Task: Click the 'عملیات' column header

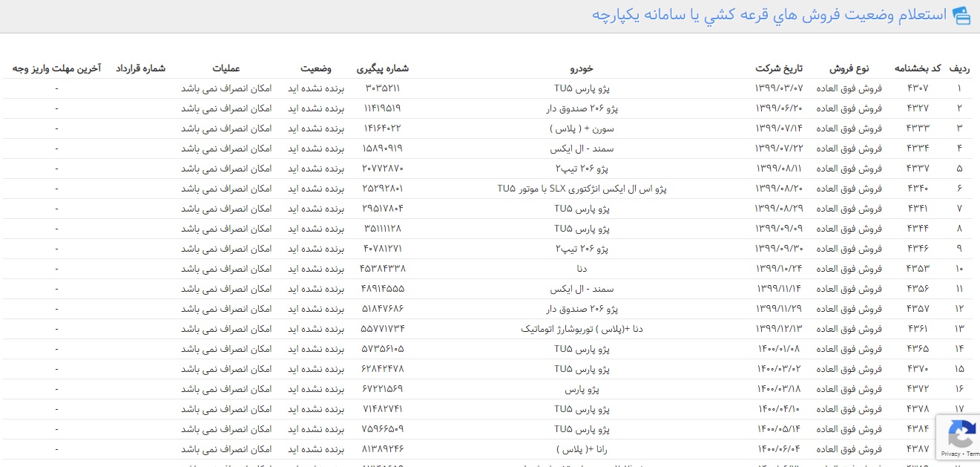Action: [226, 68]
